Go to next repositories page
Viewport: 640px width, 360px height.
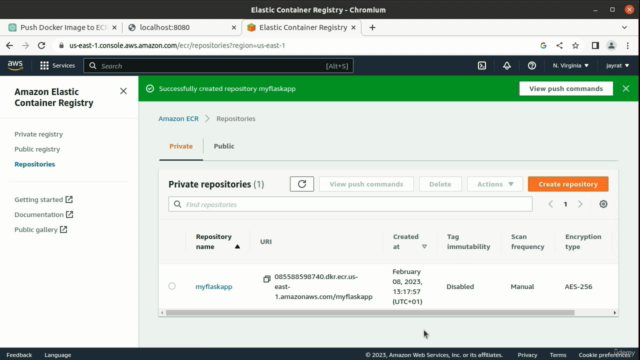(580, 204)
